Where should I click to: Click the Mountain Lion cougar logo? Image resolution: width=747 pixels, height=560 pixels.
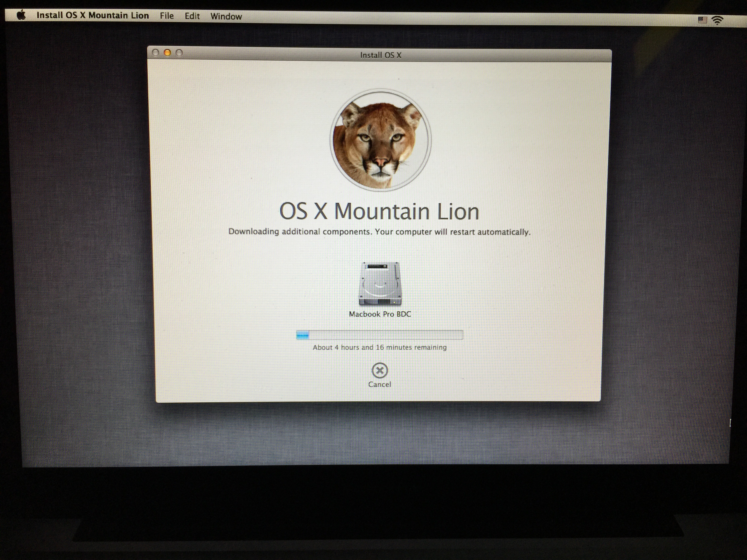pos(380,140)
